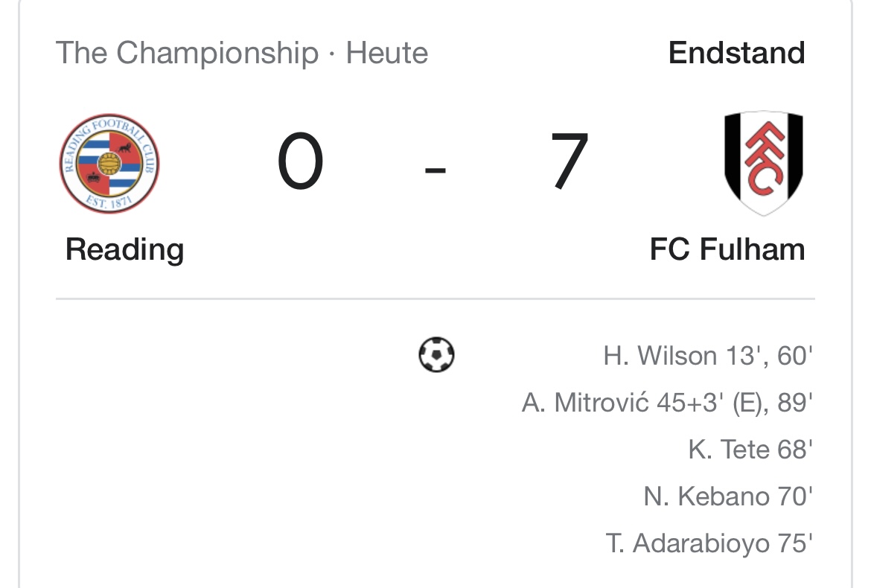Viewport: 871px width, 588px height.
Task: Click the Endstand status label
Action: 736,54
